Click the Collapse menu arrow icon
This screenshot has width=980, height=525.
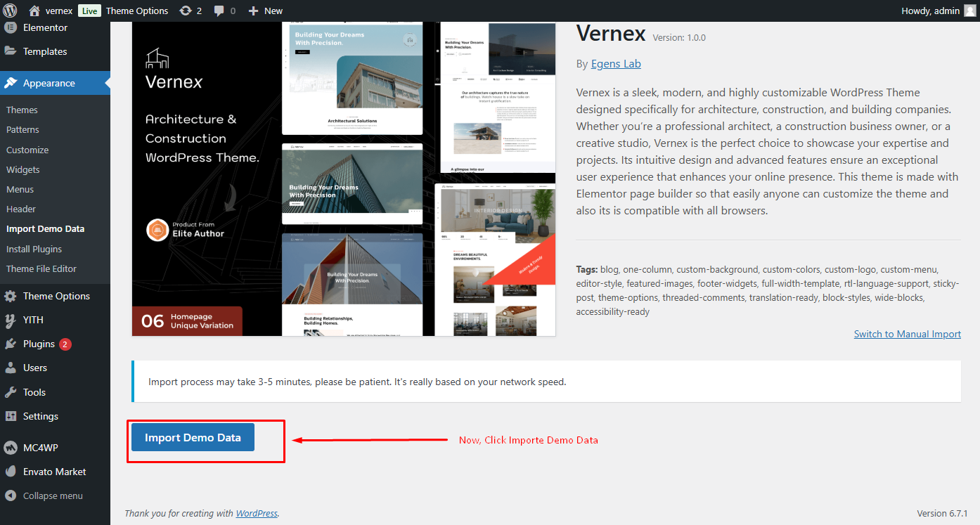click(x=11, y=495)
